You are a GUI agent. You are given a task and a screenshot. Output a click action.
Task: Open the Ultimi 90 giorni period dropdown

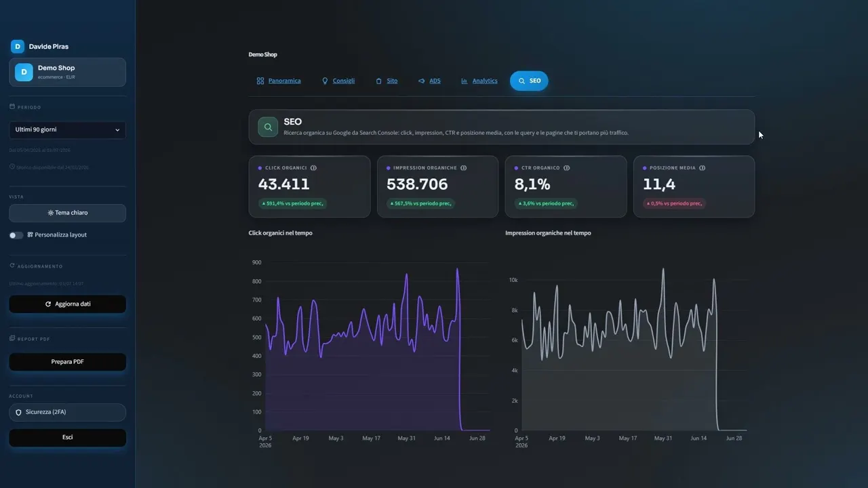tap(67, 129)
